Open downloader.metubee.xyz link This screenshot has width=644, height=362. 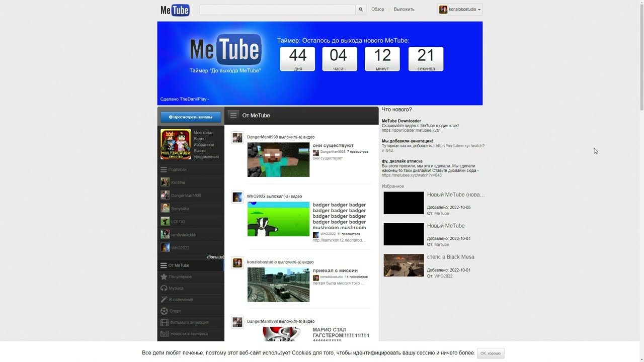411,131
